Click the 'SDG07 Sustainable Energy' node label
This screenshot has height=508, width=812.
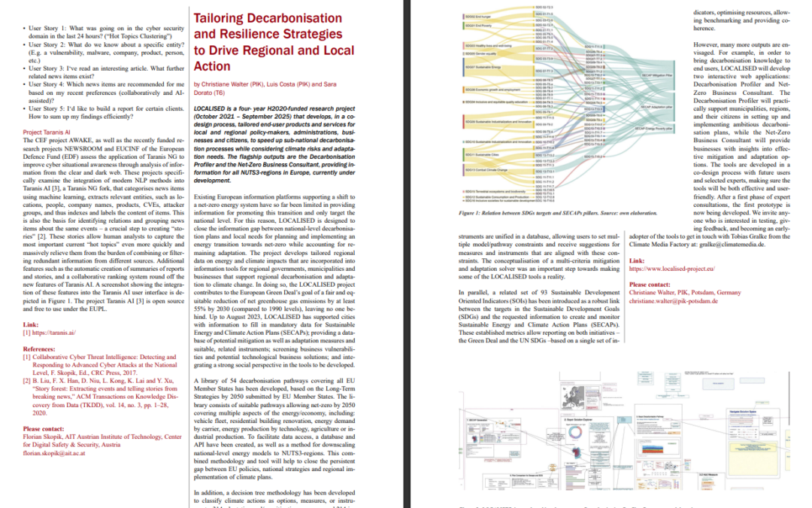483,68
